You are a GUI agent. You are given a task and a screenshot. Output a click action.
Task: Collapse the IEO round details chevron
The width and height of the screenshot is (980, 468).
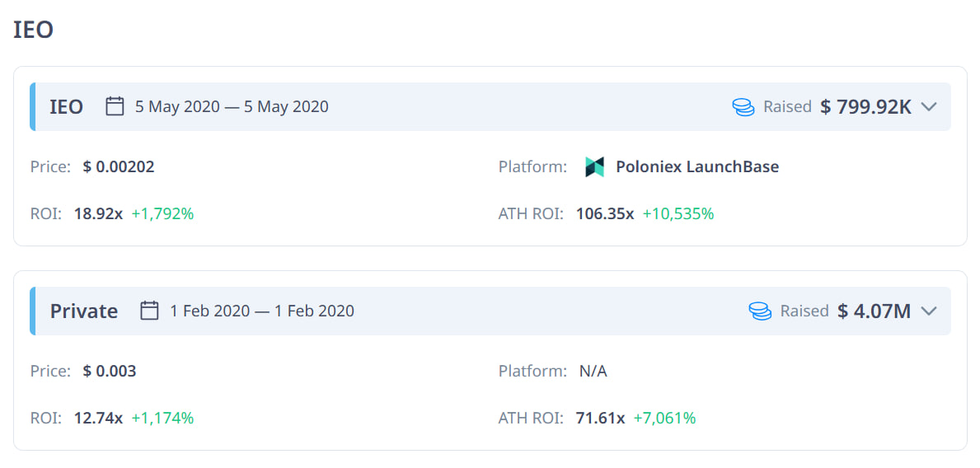coord(929,106)
